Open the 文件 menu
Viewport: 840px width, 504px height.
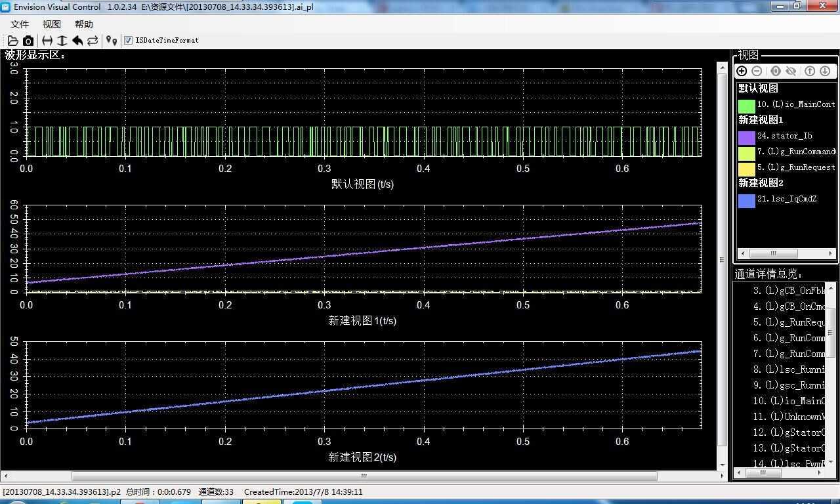pyautogui.click(x=20, y=24)
